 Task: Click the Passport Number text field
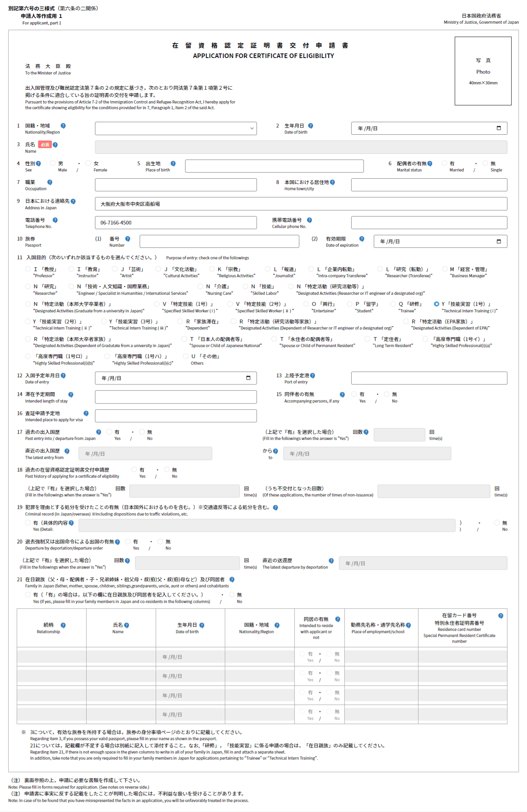point(219,241)
